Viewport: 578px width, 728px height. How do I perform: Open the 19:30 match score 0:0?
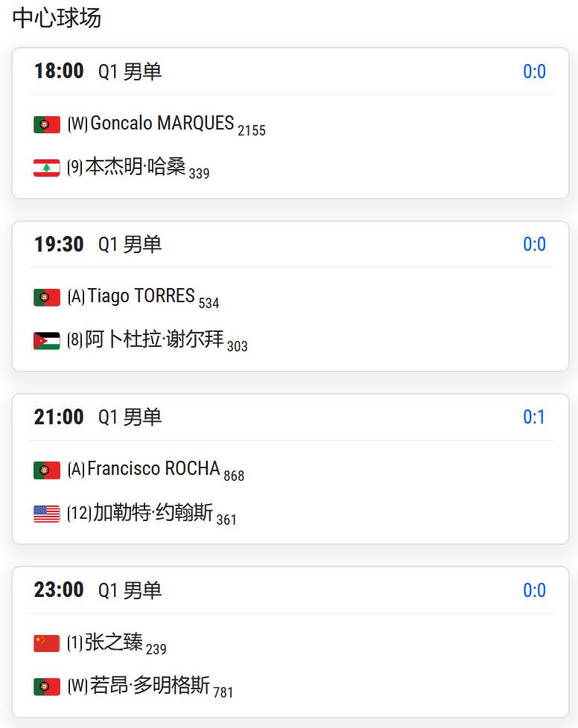(534, 244)
